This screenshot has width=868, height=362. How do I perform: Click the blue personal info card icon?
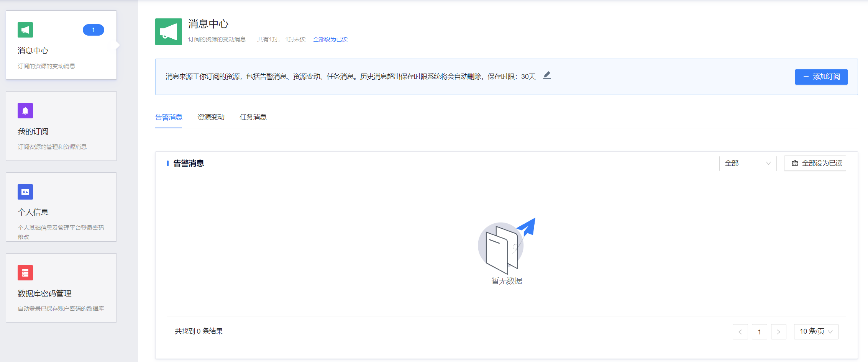[25, 192]
